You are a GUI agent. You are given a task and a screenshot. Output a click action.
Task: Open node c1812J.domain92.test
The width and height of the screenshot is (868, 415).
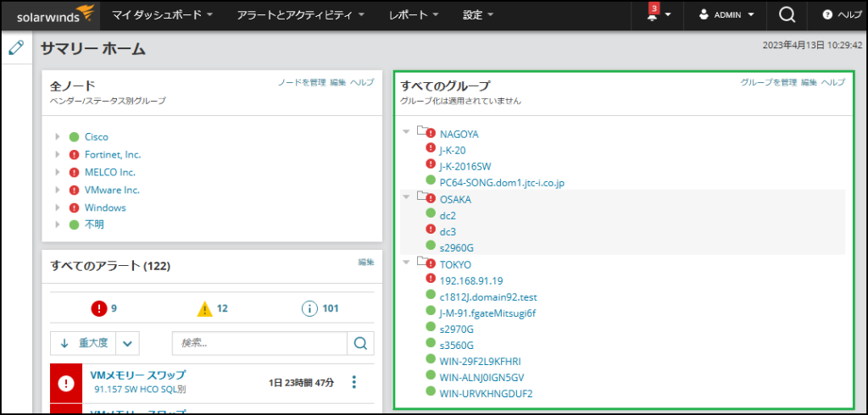coord(488,296)
